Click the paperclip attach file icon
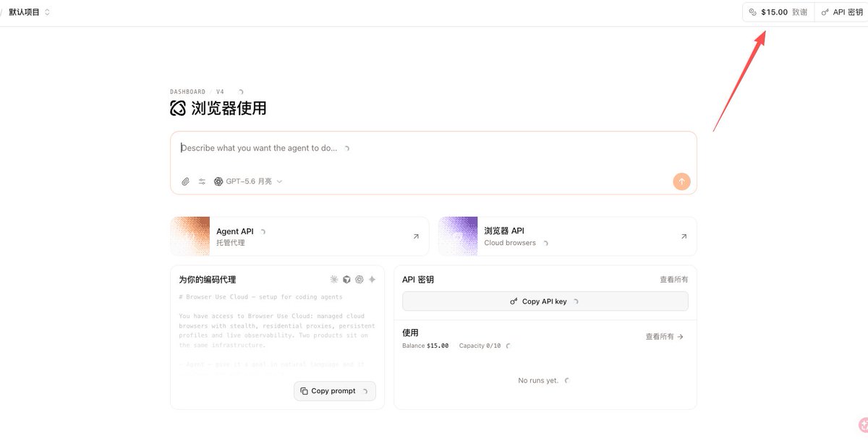The width and height of the screenshot is (868, 441). point(185,181)
